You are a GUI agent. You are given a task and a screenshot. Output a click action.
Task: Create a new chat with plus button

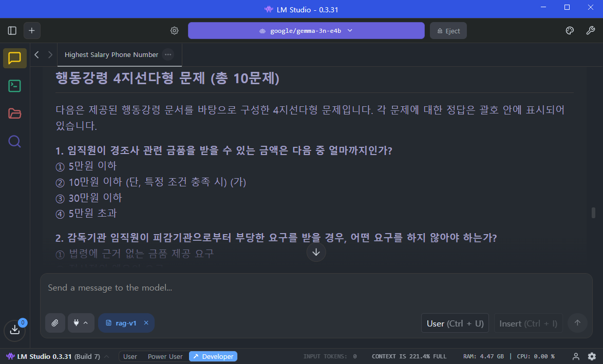coord(32,31)
